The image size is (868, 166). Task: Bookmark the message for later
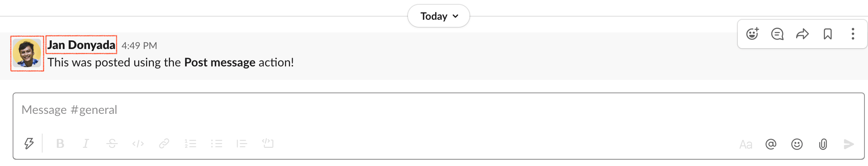click(828, 34)
